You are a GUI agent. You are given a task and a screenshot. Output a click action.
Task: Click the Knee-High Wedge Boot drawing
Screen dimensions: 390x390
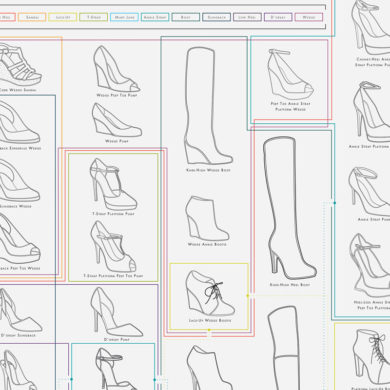coord(208,106)
